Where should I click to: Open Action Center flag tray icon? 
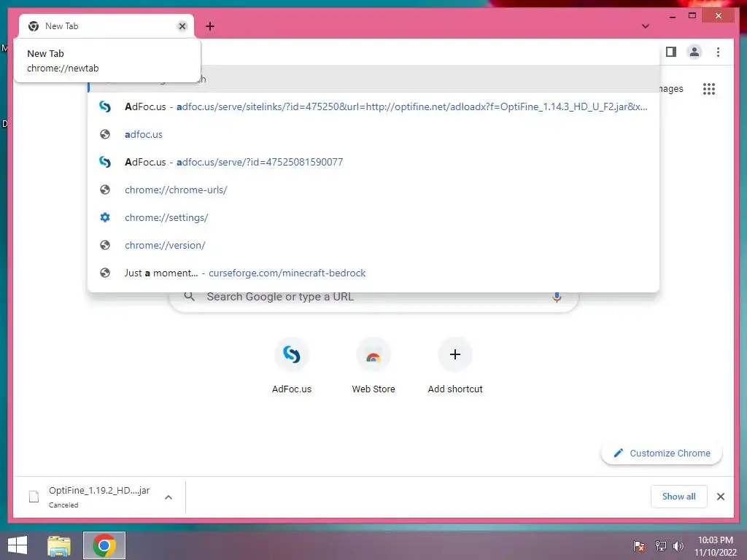click(639, 546)
